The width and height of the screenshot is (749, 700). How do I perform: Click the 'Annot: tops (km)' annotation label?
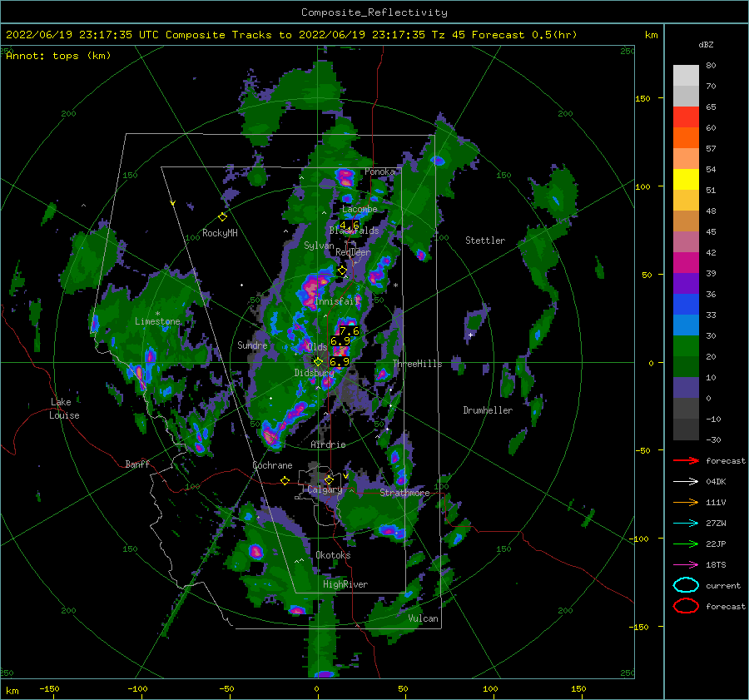[x=58, y=56]
